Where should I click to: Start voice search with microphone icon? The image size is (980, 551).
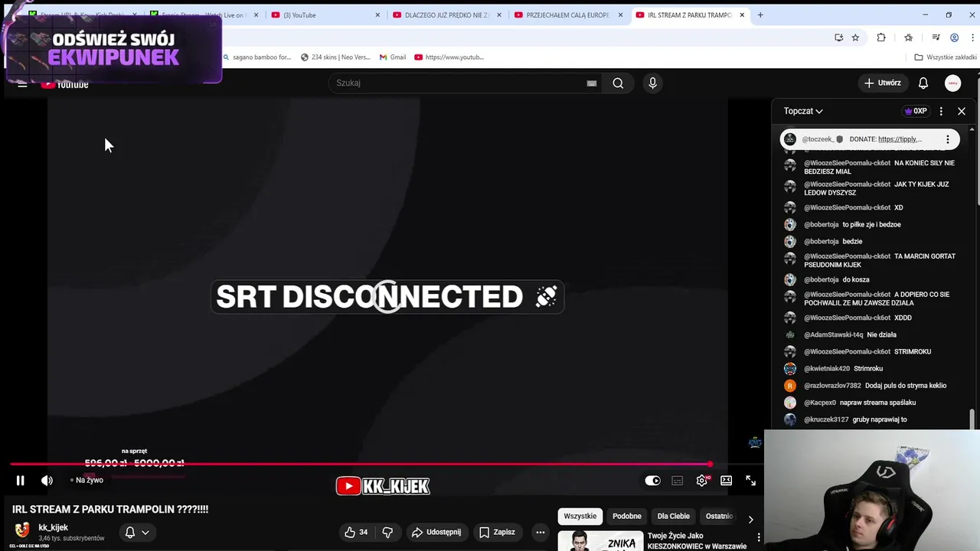pos(652,83)
